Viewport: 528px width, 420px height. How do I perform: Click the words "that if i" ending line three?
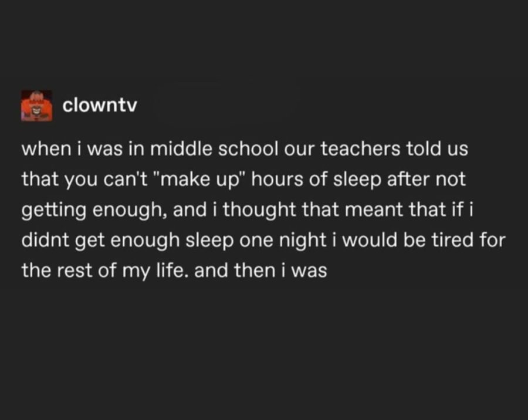[441, 209]
